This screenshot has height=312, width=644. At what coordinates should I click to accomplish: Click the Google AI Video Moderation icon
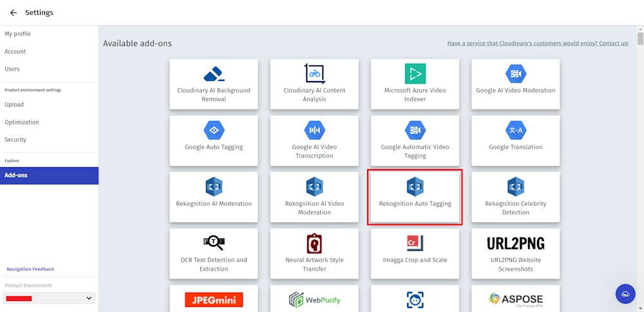point(516,74)
